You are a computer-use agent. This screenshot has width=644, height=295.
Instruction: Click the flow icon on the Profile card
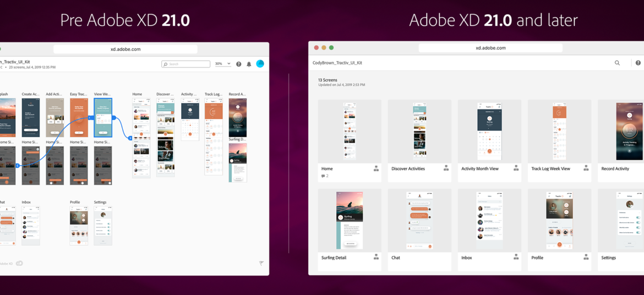tap(586, 257)
